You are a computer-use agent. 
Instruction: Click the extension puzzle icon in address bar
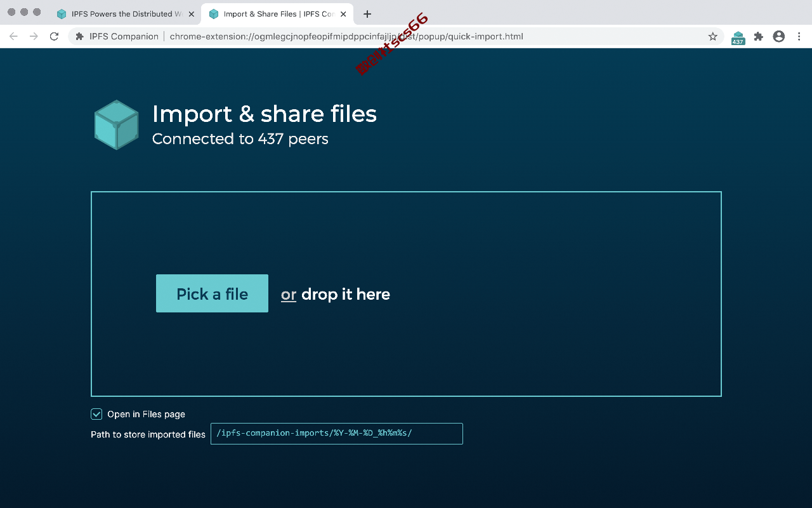tap(79, 36)
